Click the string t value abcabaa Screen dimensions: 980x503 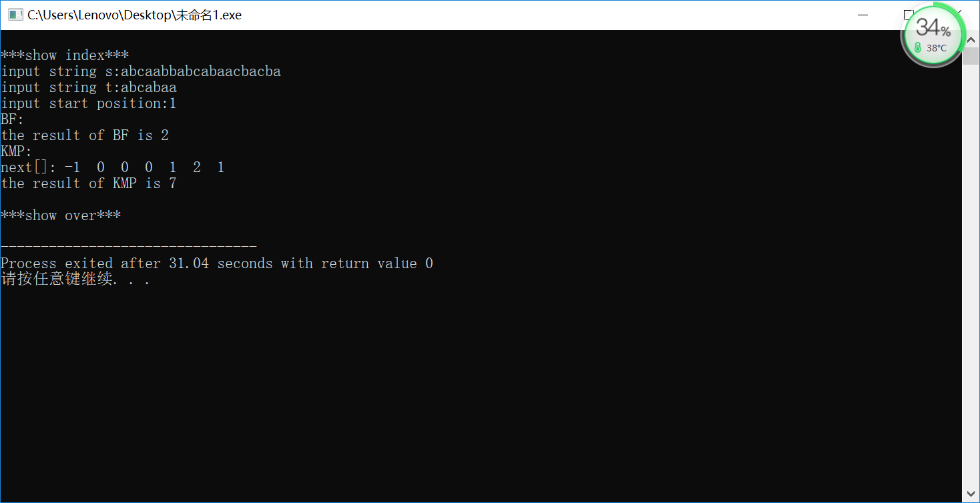[x=149, y=87]
